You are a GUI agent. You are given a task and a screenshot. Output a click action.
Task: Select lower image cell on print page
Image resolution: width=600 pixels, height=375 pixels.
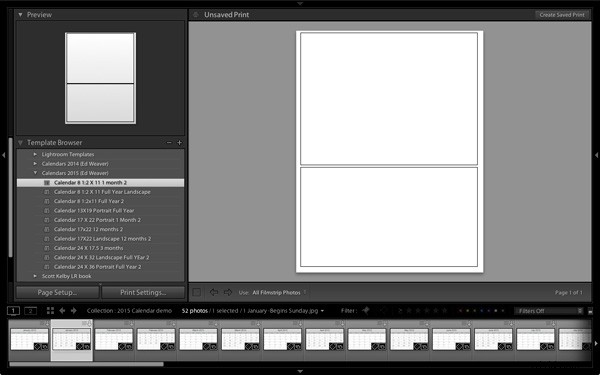click(389, 217)
